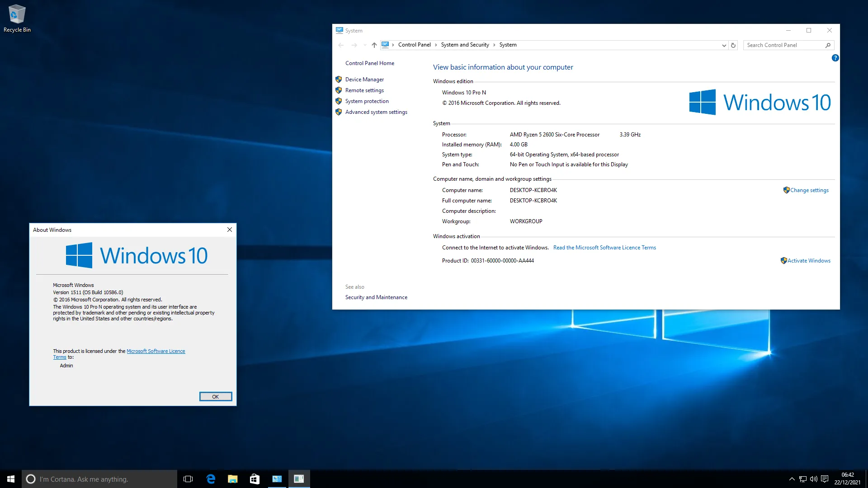The height and width of the screenshot is (488, 868).
Task: Open the Recycle Bin desktop icon
Action: pos(17,19)
